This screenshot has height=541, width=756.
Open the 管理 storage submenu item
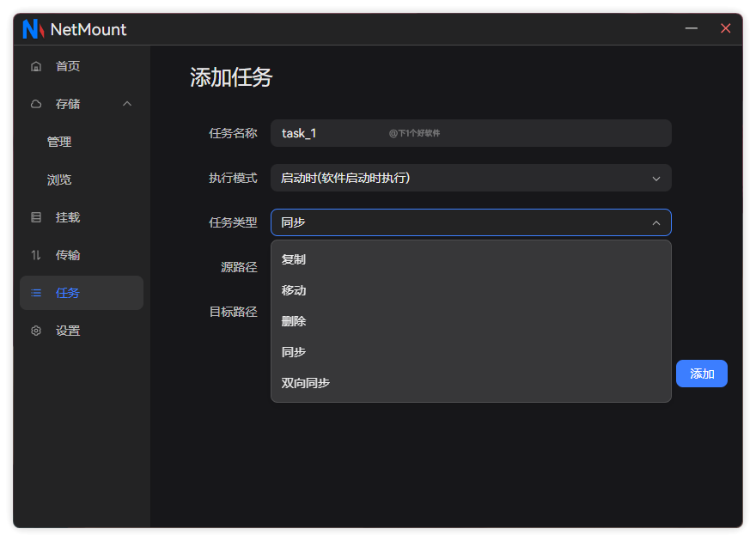tap(82, 142)
